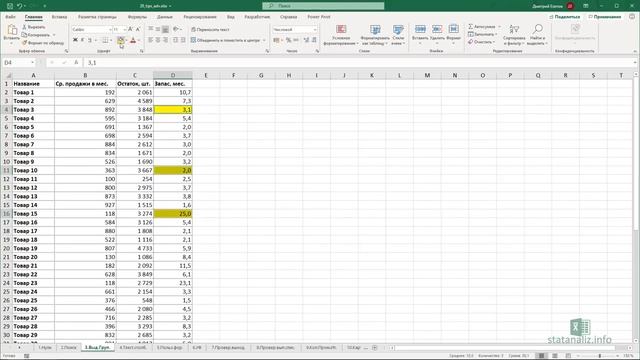Open the fill color dropdown arrow
Viewport: 640px width, 360px height.
pyautogui.click(x=126, y=40)
